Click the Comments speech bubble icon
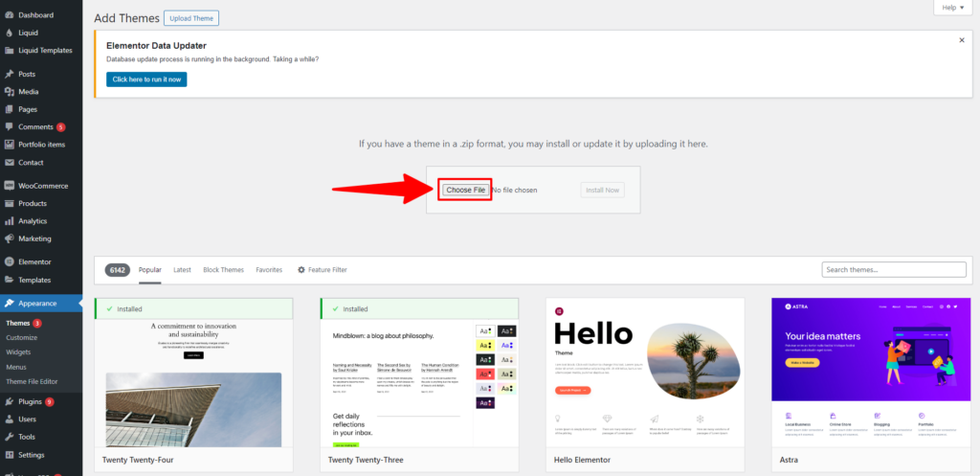 [9, 127]
